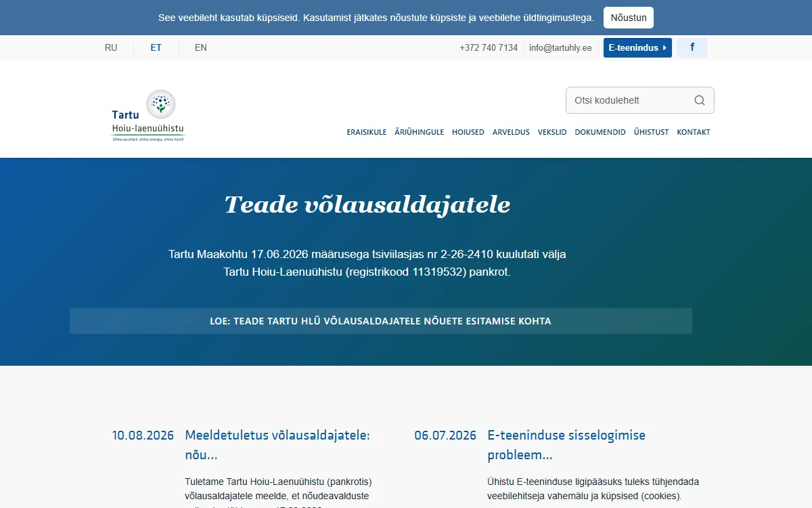The width and height of the screenshot is (812, 508).
Task: Switch language to RU
Action: tap(111, 47)
